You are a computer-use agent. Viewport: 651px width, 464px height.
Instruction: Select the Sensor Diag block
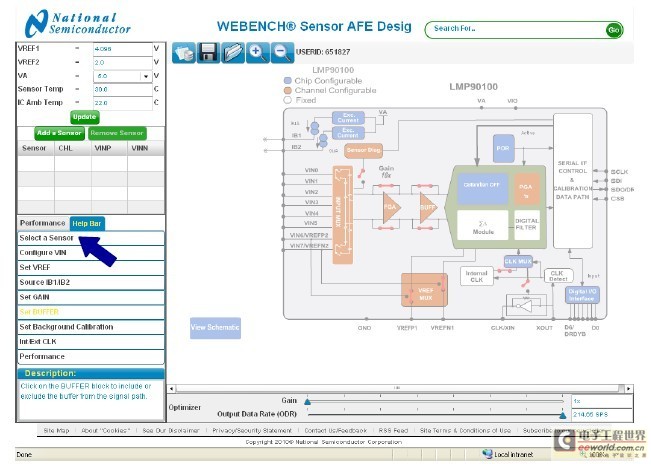pyautogui.click(x=363, y=151)
